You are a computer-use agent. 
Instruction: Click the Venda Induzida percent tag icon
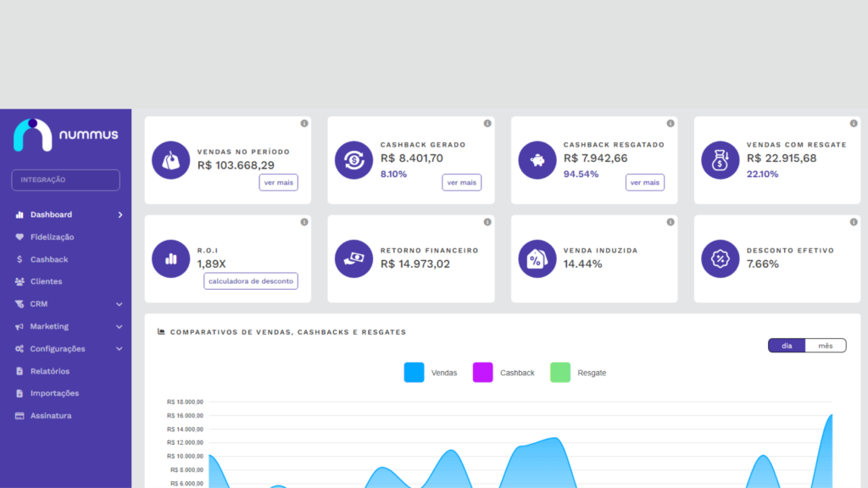537,258
